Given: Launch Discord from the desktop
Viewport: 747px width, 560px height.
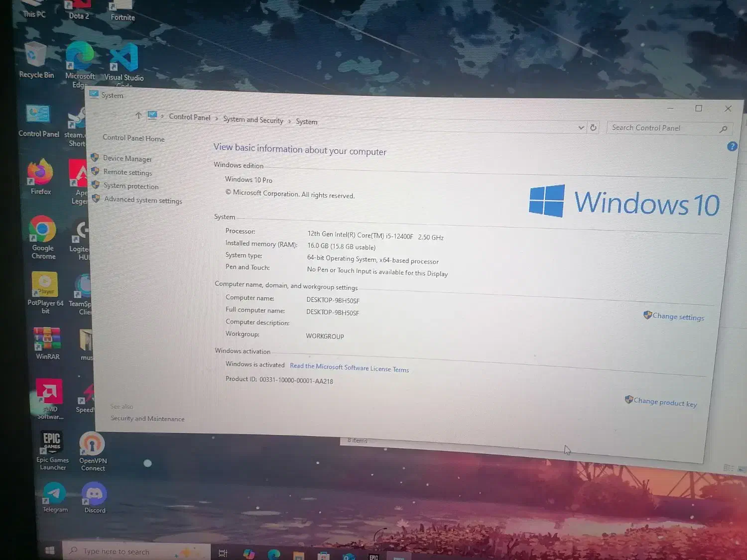Looking at the screenshot, I should 94,498.
